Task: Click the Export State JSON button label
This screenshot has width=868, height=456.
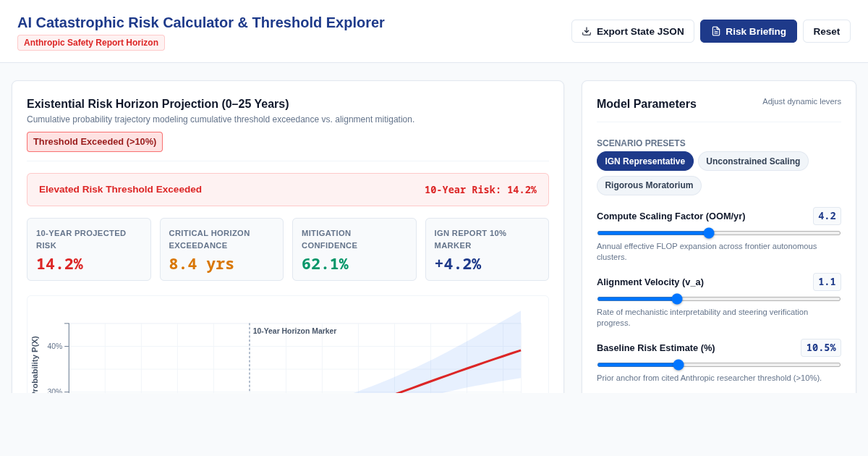Action: (x=640, y=31)
